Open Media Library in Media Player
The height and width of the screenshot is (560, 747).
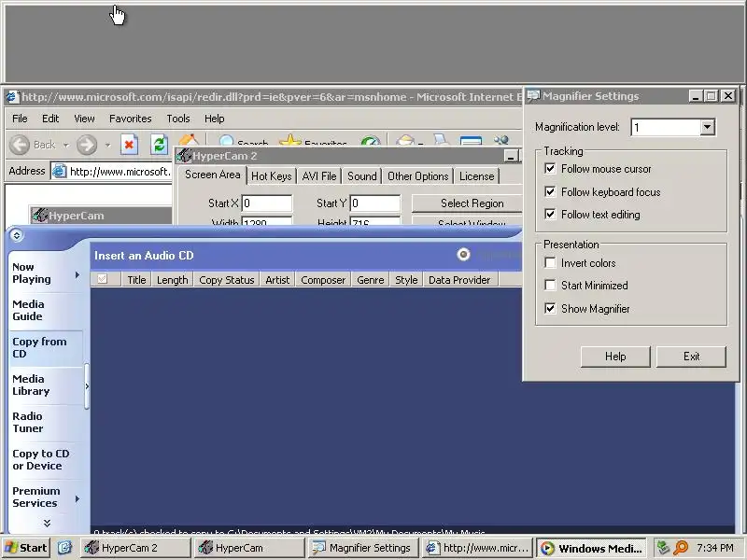pyautogui.click(x=31, y=385)
